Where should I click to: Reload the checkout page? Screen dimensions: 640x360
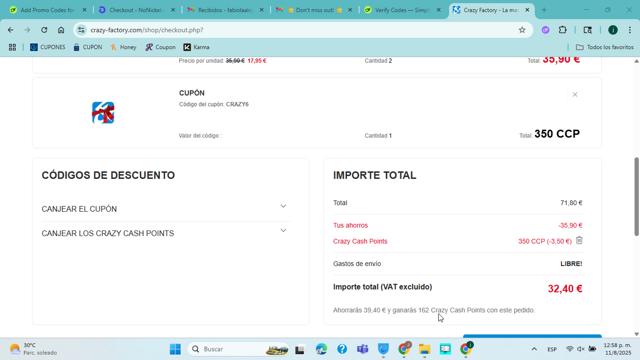[x=44, y=30]
